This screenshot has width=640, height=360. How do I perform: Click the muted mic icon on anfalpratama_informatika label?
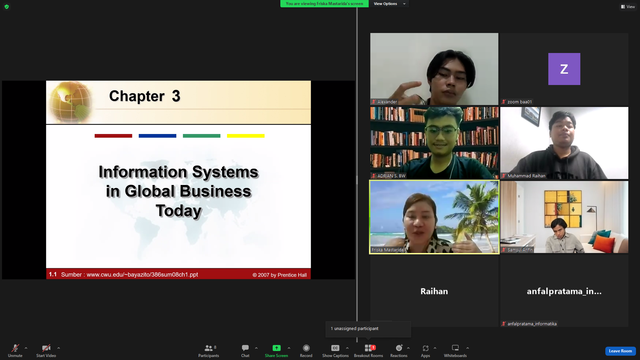pos(504,324)
